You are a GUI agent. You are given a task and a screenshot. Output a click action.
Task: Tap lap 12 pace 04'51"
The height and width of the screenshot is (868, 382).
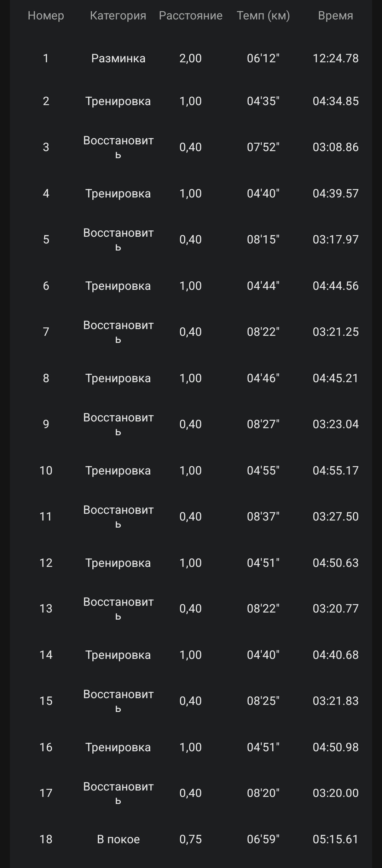click(263, 563)
